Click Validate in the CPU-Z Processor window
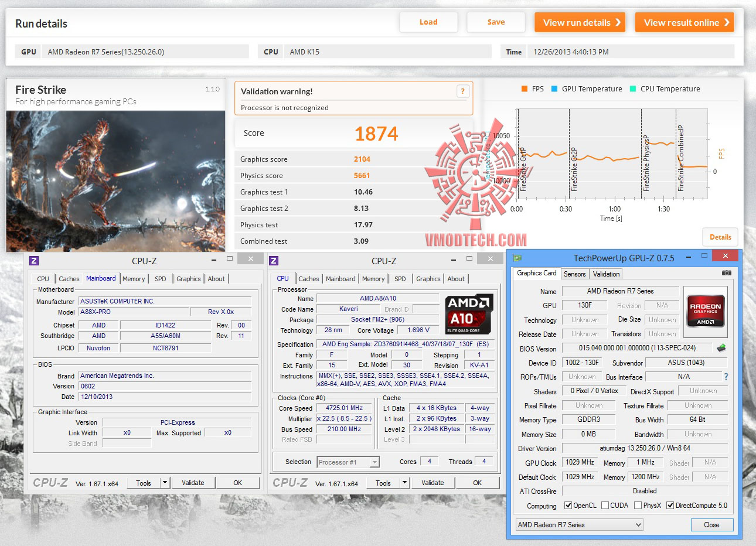Screen dimensions: 756x546 (x=433, y=483)
